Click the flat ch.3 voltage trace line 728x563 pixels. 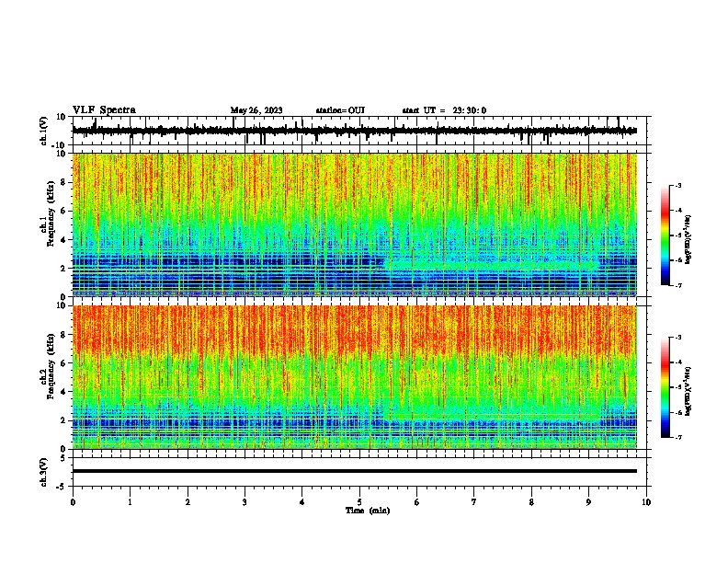point(354,471)
